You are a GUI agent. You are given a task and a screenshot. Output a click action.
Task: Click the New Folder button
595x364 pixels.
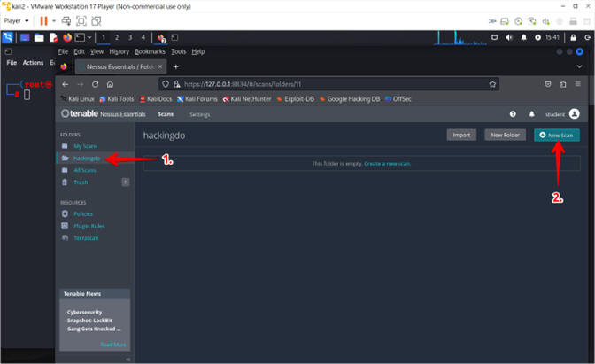[505, 136]
